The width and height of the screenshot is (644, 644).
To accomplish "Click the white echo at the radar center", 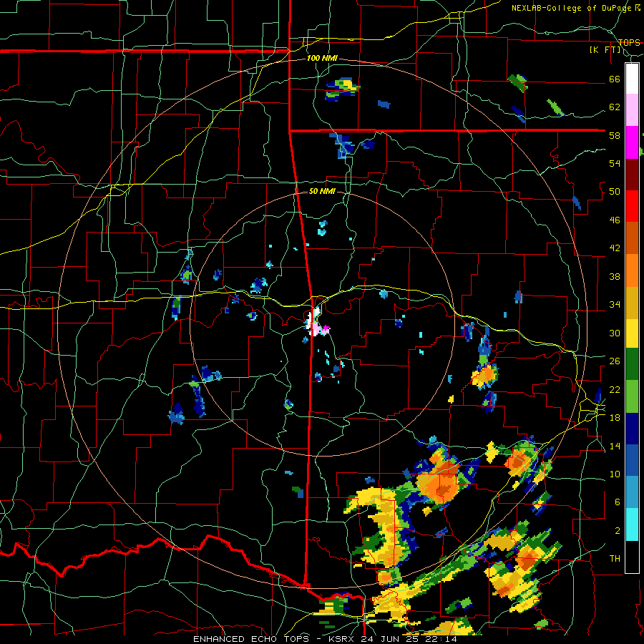I will (x=313, y=322).
